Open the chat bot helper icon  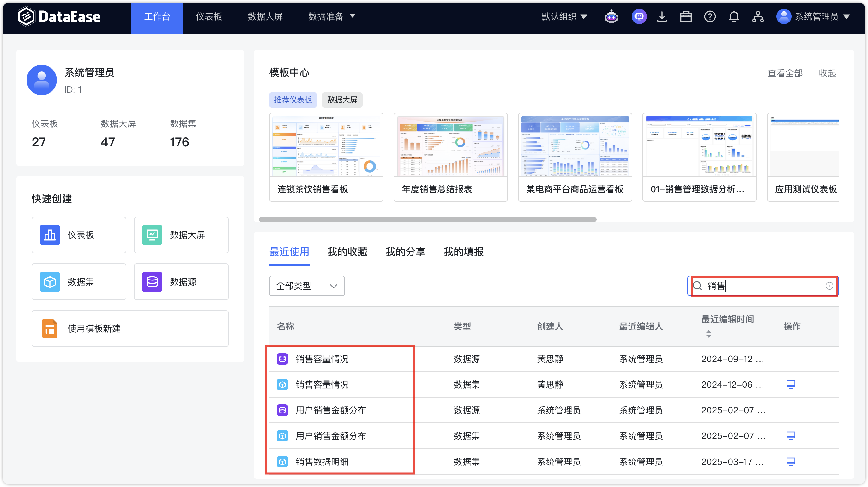639,16
